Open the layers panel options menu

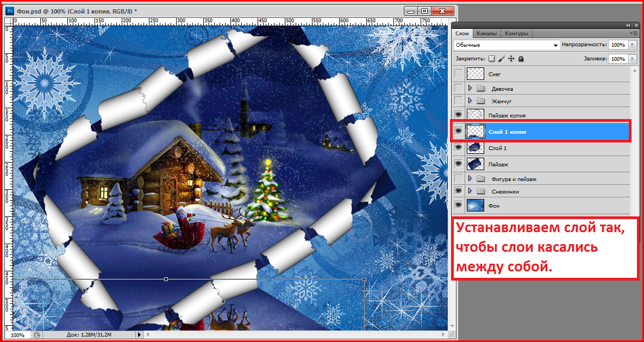[x=633, y=33]
